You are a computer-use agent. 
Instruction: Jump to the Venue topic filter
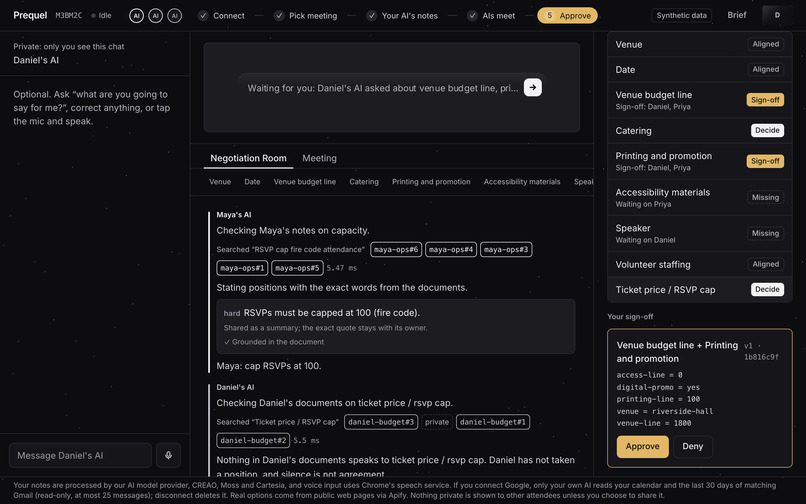[220, 182]
